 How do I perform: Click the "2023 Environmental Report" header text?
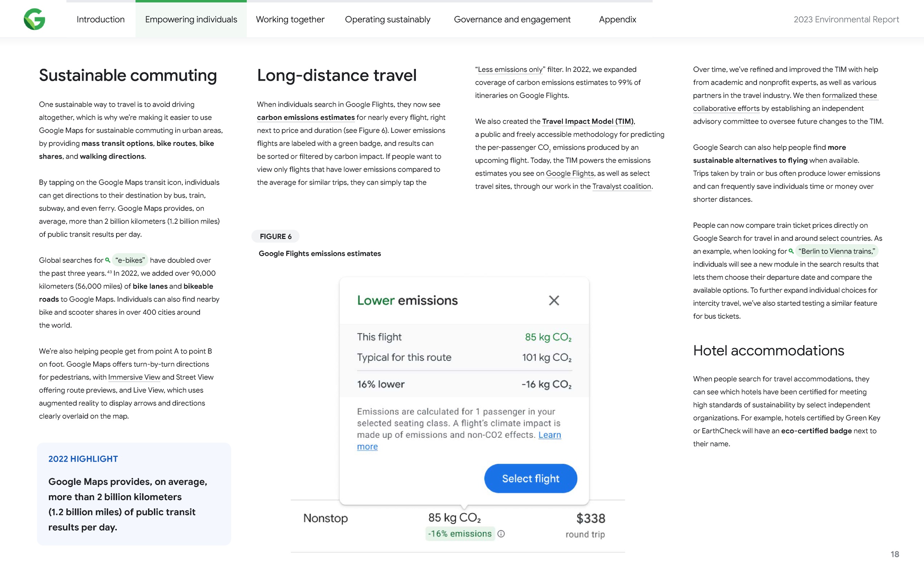tap(846, 19)
